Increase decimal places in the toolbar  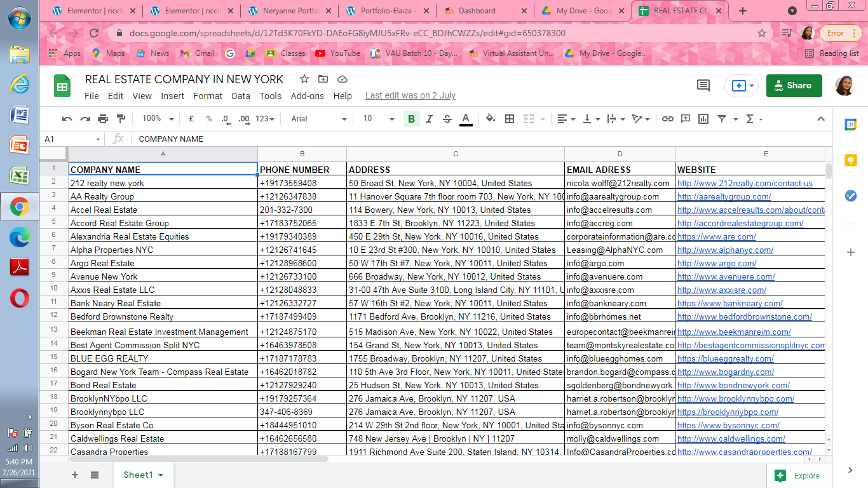coord(244,119)
